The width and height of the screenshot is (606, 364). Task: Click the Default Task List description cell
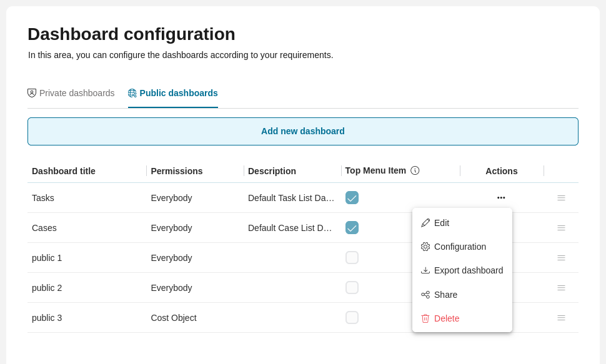tap(291, 198)
